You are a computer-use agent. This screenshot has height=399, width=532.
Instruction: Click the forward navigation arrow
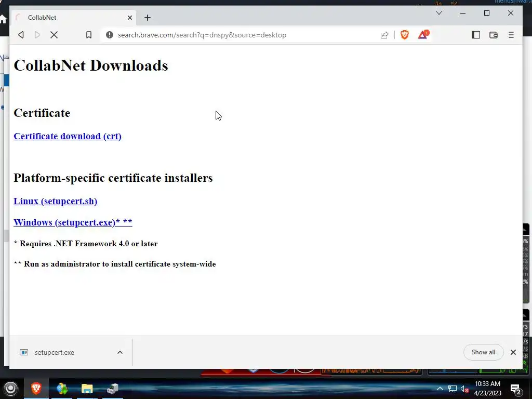pyautogui.click(x=37, y=35)
